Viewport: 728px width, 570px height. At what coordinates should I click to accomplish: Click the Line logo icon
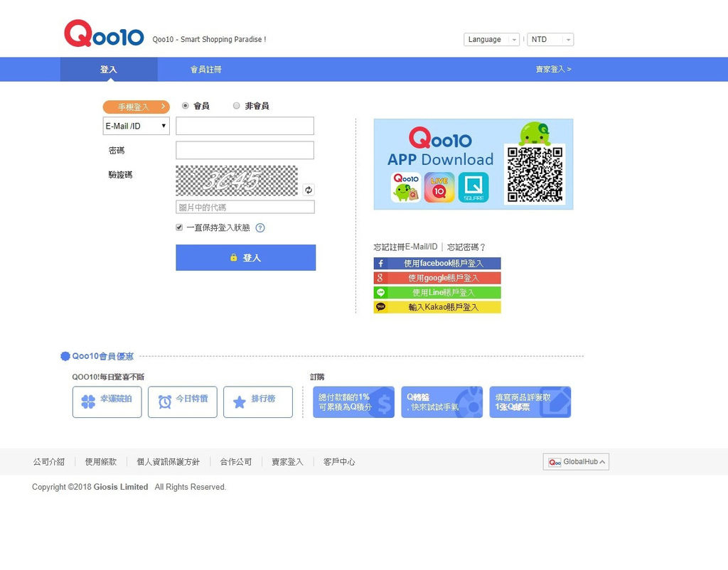[x=380, y=292]
